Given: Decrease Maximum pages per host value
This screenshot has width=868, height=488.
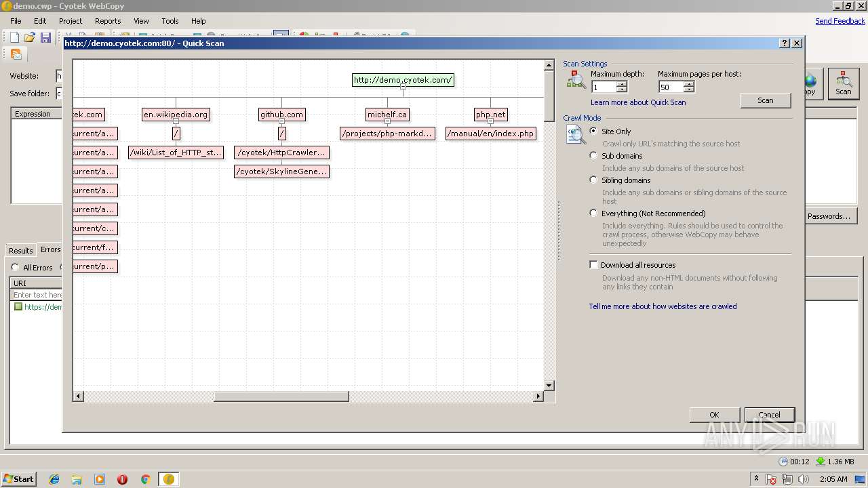Looking at the screenshot, I should [x=689, y=90].
